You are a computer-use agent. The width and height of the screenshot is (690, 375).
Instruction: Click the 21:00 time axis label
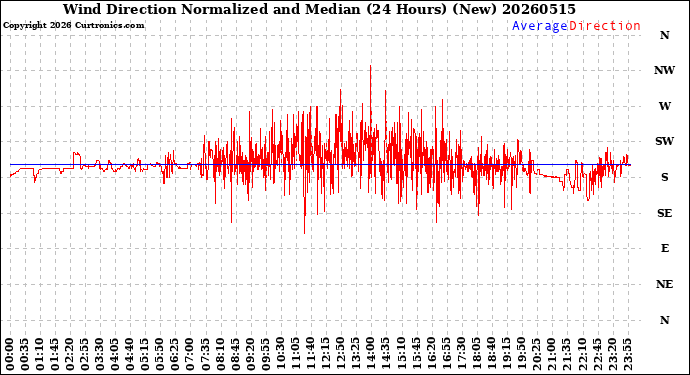pyautogui.click(x=551, y=354)
